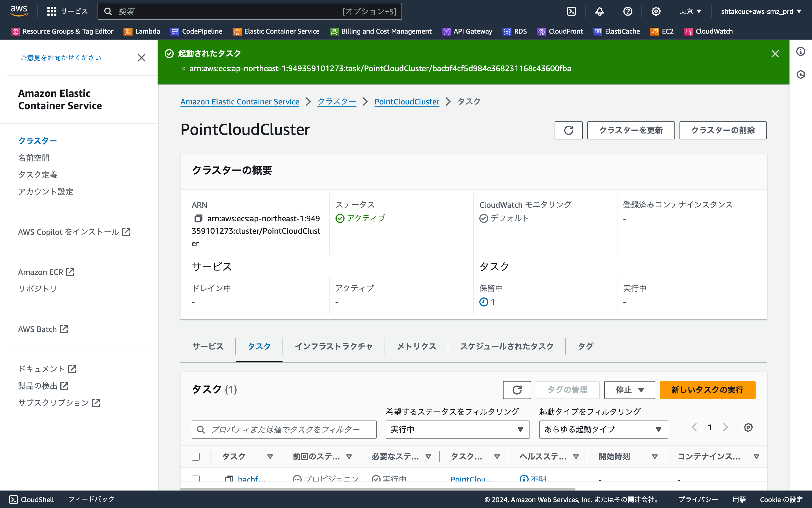This screenshot has height=508, width=812.
Task: Select all tasks checkbox in header
Action: point(196,457)
